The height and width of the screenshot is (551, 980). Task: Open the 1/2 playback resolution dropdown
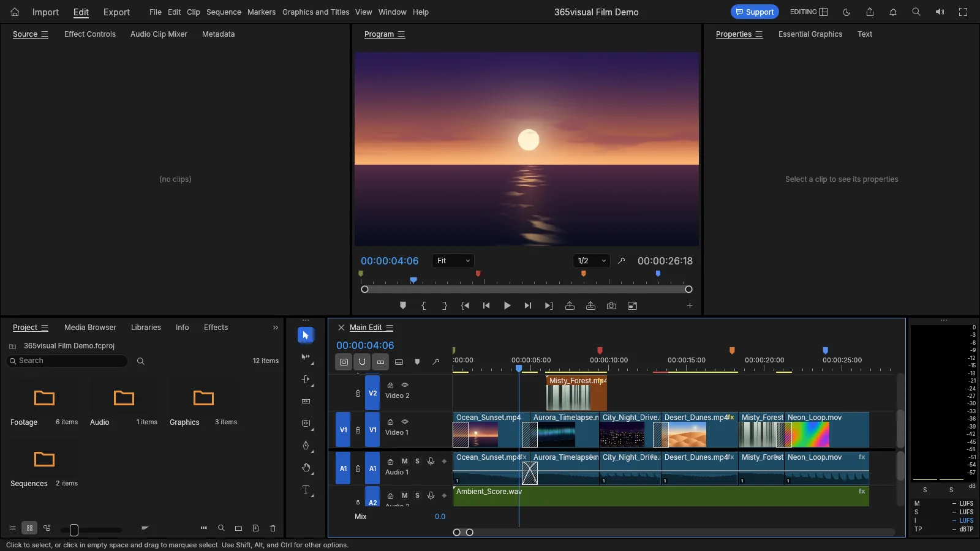[592, 261]
